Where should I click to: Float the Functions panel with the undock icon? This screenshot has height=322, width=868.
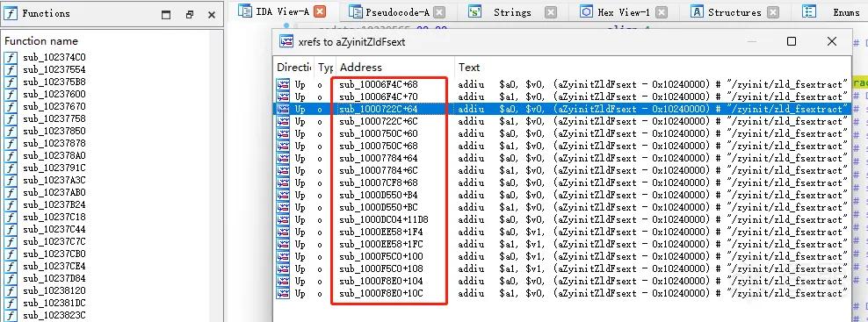click(189, 15)
